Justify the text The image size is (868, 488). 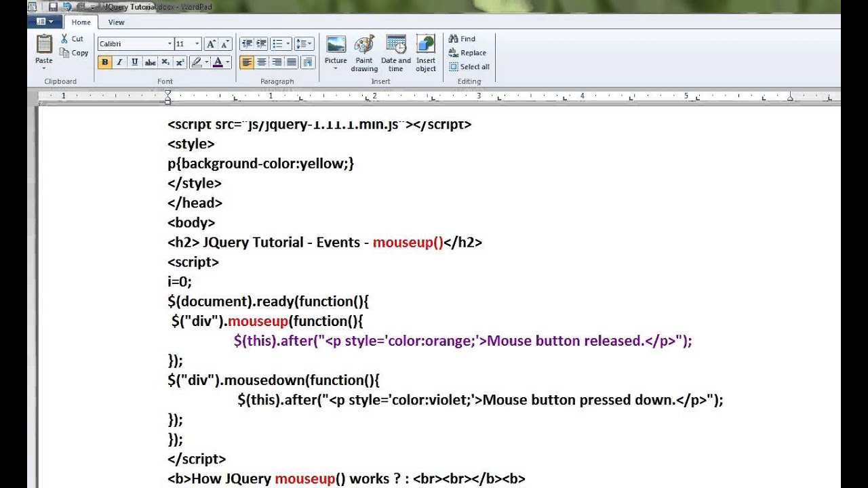tap(292, 62)
